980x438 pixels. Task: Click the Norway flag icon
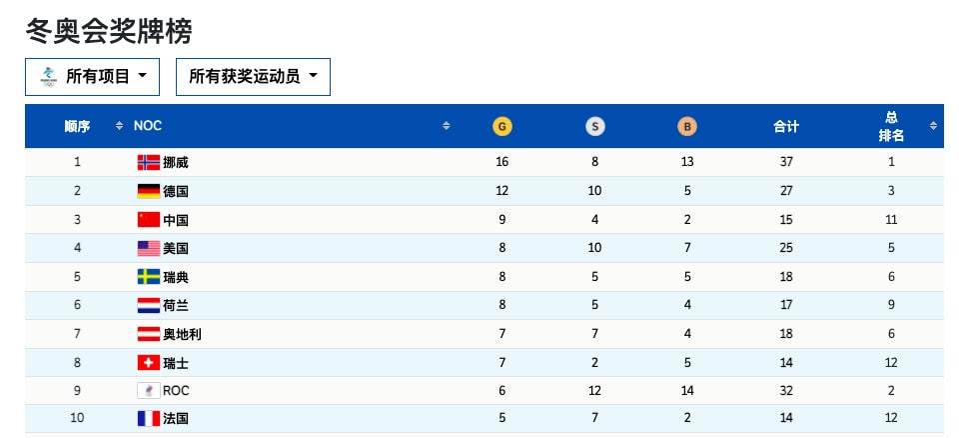pos(148,162)
